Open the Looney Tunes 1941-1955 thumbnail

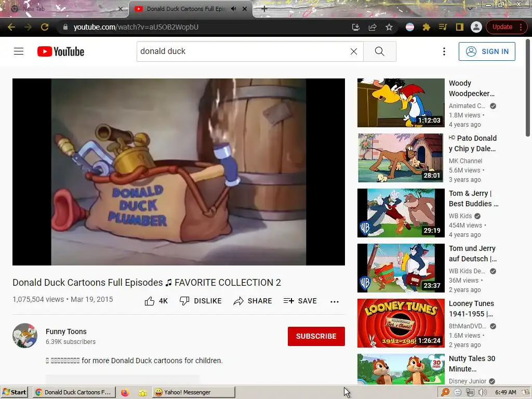point(401,323)
